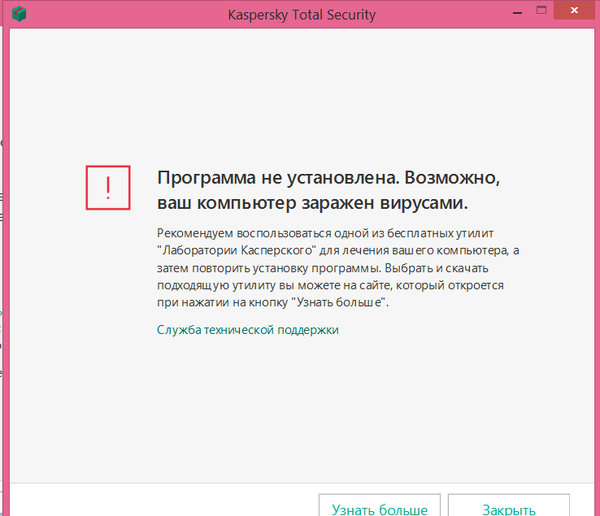Minimize the Kaspersky Total Security window

point(517,13)
